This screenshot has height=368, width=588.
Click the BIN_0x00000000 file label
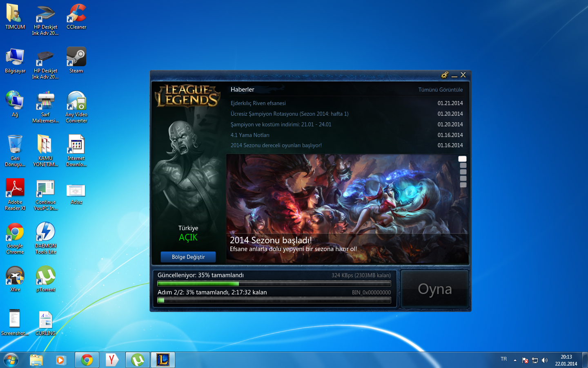(x=371, y=292)
